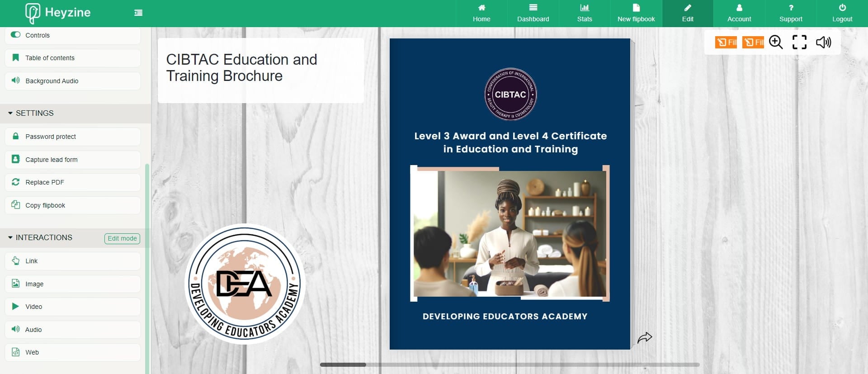868x374 pixels.
Task: Click the CIBTAC Education and Training Brochure title
Action: click(242, 68)
